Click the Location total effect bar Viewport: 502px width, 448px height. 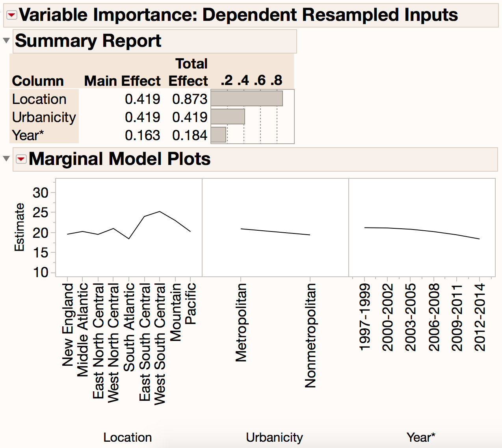[x=247, y=98]
